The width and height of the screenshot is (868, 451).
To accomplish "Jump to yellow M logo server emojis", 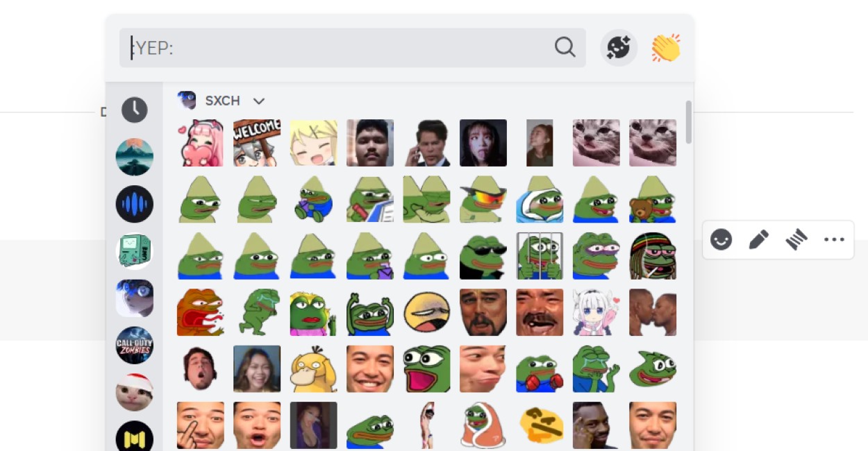I will click(135, 437).
